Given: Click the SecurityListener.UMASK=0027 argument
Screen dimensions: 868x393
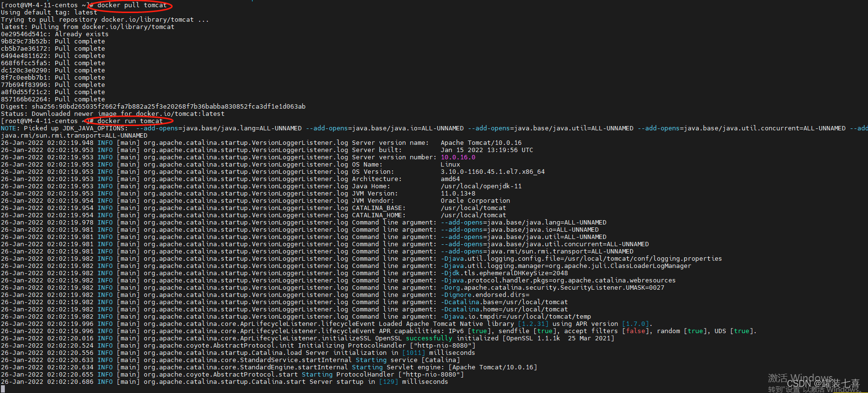Looking at the screenshot, I should [552, 288].
